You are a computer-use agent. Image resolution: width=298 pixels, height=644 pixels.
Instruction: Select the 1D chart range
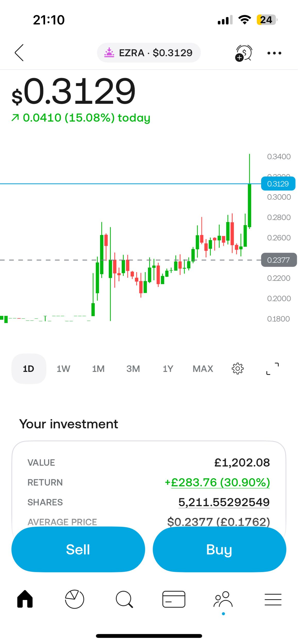29,369
